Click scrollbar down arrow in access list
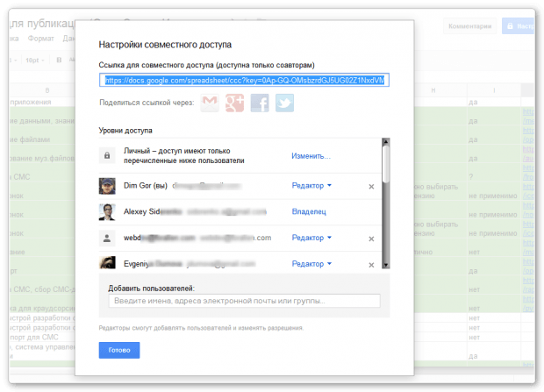Image resolution: width=544 pixels, height=392 pixels. point(386,265)
